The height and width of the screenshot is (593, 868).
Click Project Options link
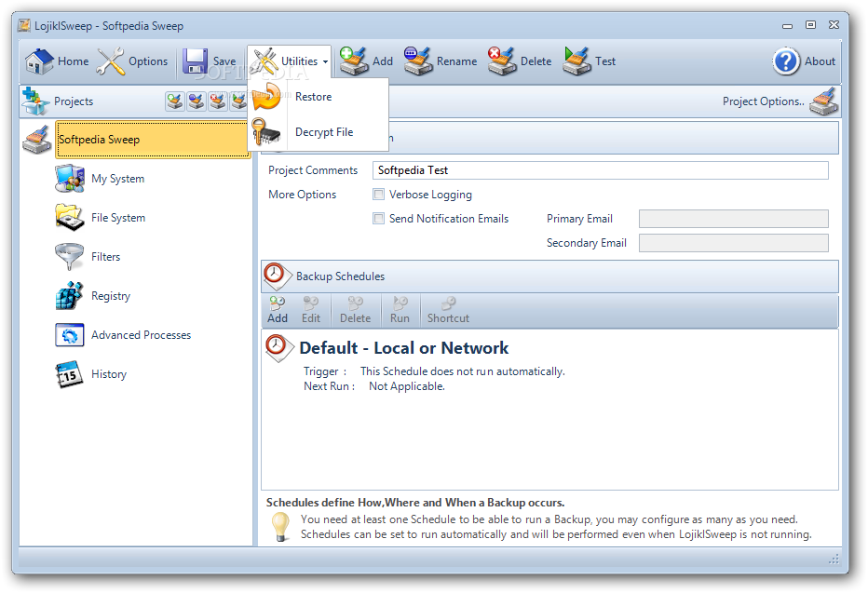click(x=763, y=101)
